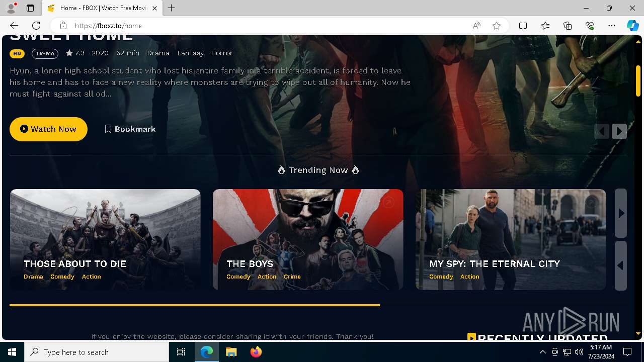Click THE BOYS title text

[x=250, y=263]
